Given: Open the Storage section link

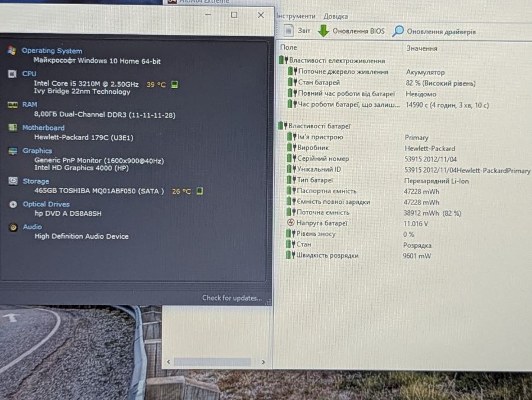Looking at the screenshot, I should tap(36, 181).
